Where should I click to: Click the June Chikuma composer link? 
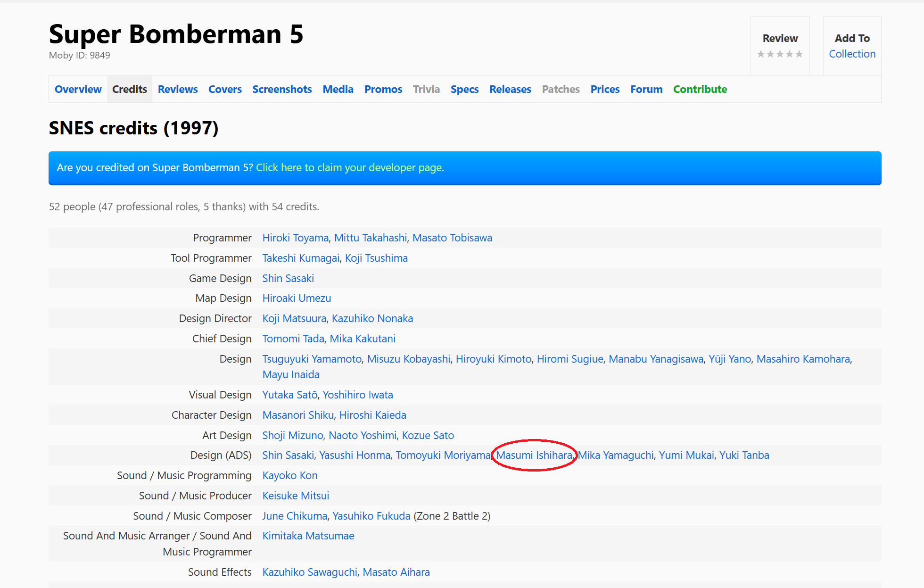click(295, 516)
